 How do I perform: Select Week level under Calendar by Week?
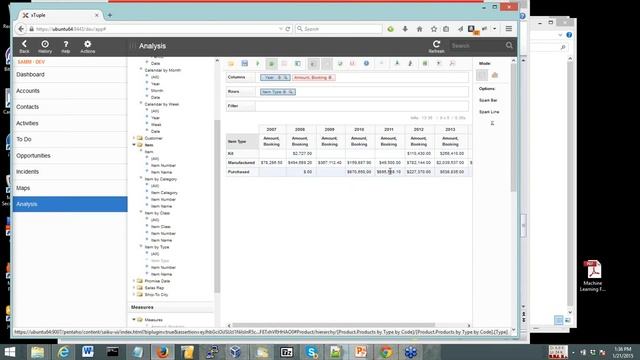pyautogui.click(x=156, y=124)
